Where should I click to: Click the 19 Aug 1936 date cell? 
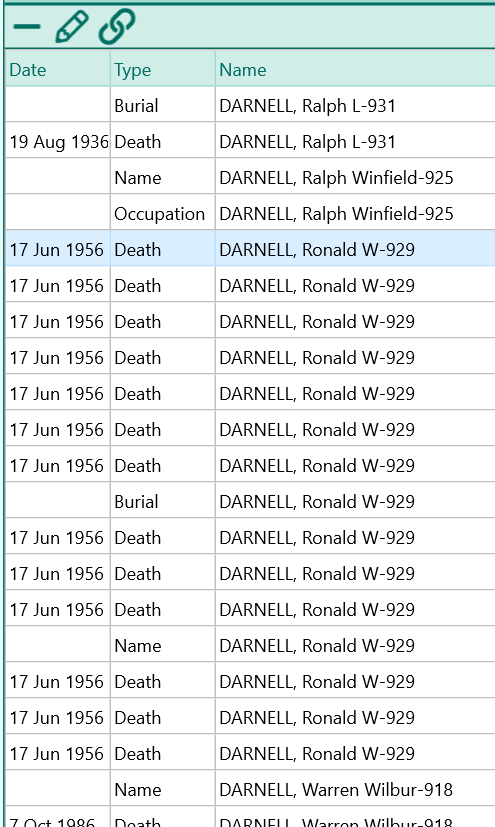click(59, 141)
